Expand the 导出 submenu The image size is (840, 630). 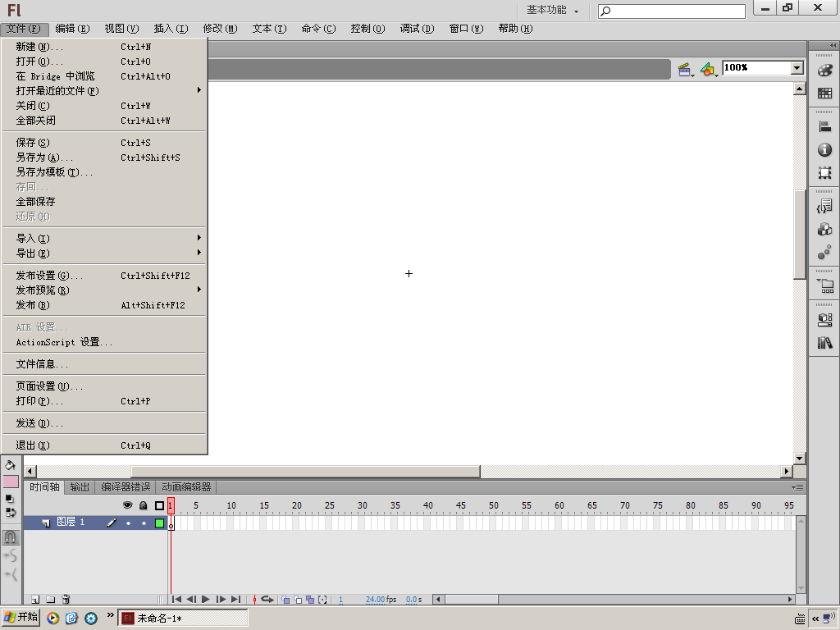(105, 253)
